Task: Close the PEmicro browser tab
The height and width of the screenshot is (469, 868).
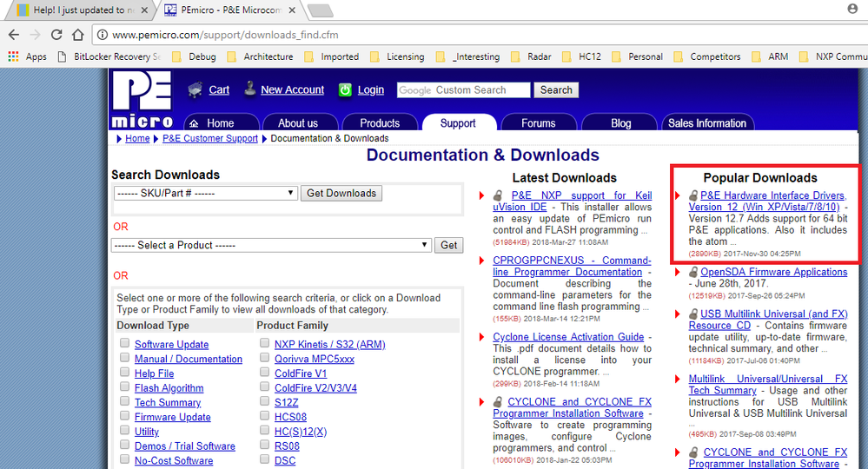Action: [292, 10]
